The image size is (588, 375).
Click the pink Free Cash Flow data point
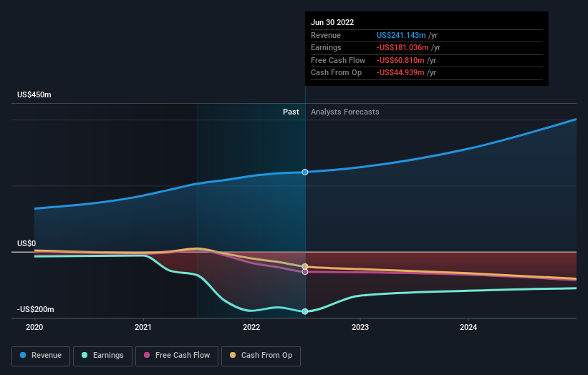coord(305,272)
